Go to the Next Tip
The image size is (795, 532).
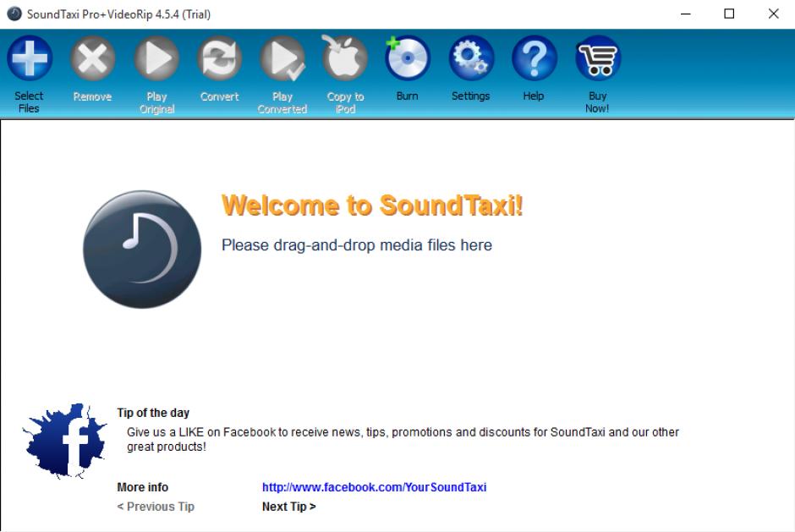coord(289,507)
